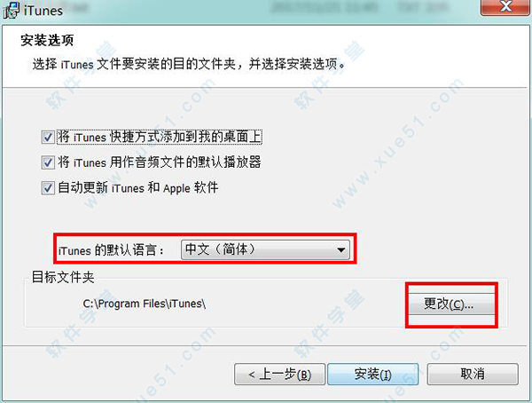The width and height of the screenshot is (532, 403).
Task: Start installation with the 安装(I) button
Action: (373, 375)
